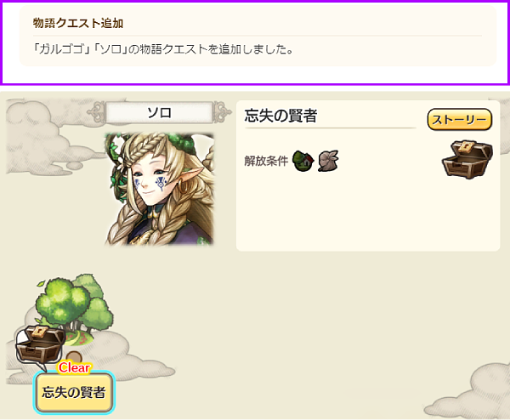The image size is (510, 420).
Task: Click the small brown round map node
Action: [74, 357]
